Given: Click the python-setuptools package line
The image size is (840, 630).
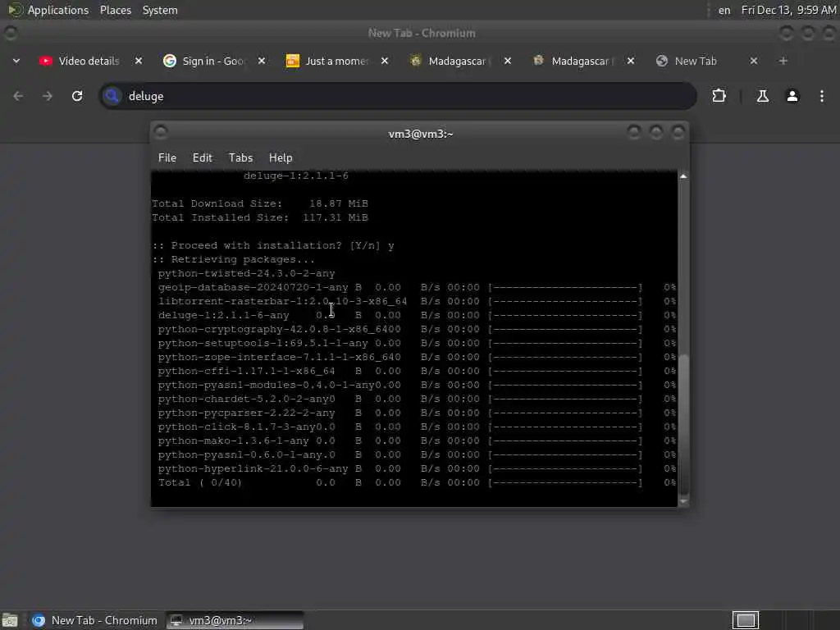Looking at the screenshot, I should [416, 343].
